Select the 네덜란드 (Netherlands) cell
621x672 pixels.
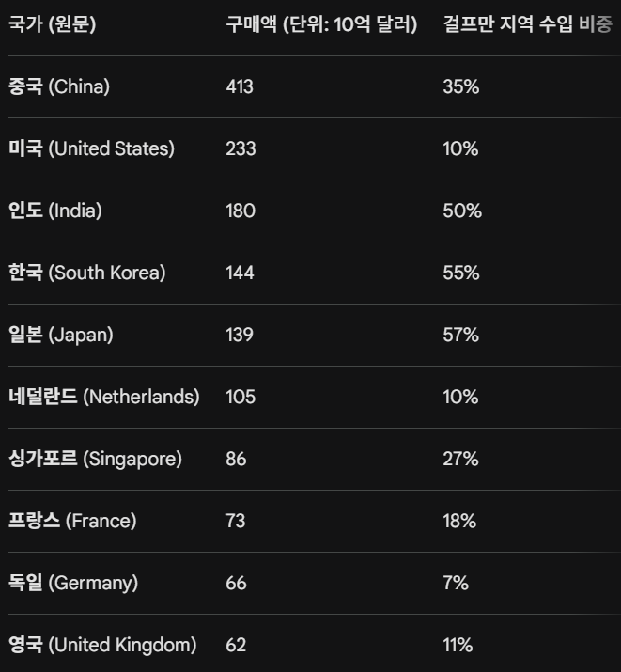(x=103, y=397)
